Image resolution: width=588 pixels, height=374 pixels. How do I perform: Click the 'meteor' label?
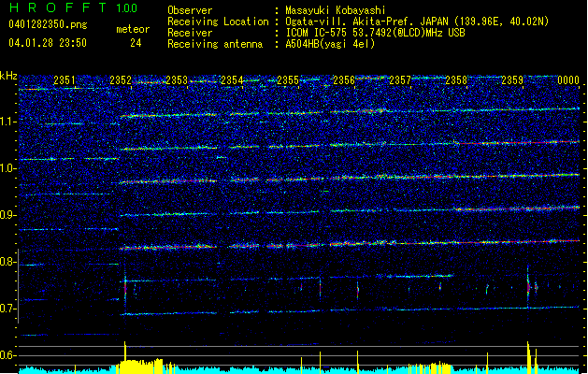click(133, 29)
